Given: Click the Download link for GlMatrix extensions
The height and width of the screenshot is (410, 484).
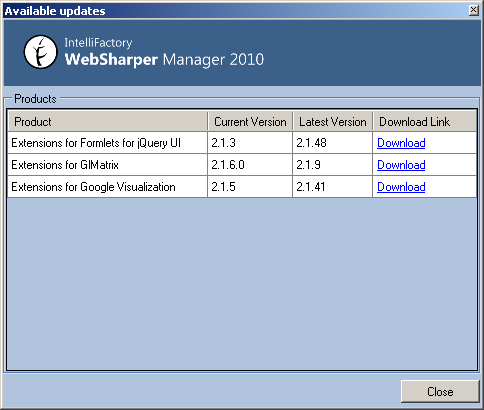Looking at the screenshot, I should pos(401,165).
